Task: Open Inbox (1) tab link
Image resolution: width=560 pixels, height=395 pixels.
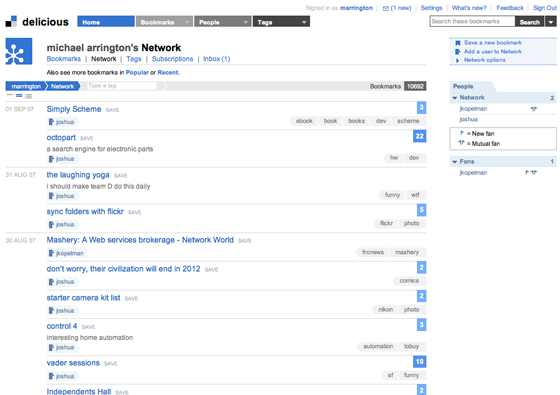Action: [x=216, y=59]
